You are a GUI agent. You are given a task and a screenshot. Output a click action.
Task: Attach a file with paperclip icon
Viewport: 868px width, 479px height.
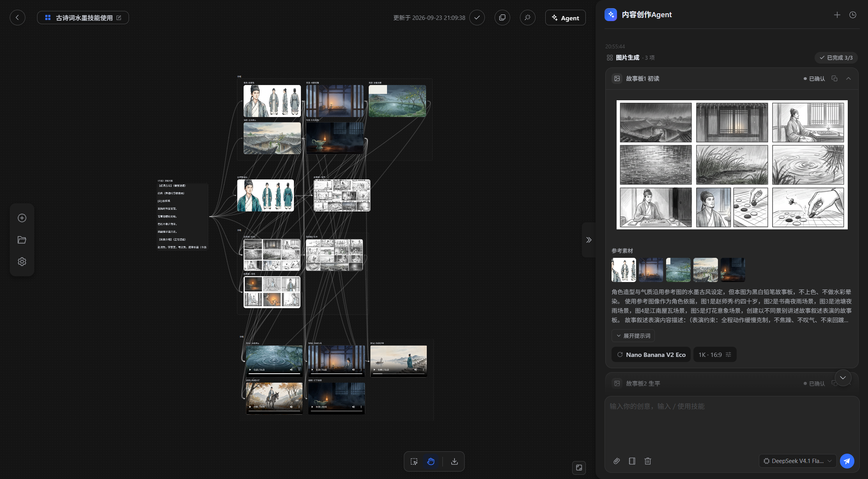point(617,461)
